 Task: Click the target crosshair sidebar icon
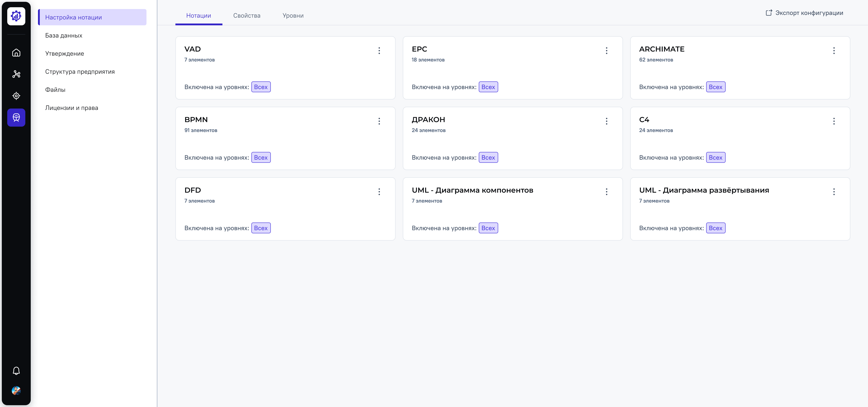click(x=16, y=96)
